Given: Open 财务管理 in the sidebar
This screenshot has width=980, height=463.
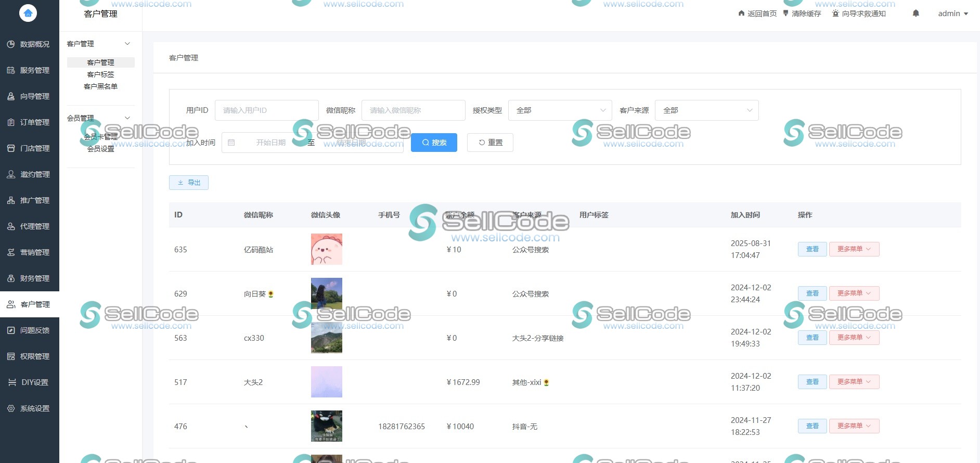Looking at the screenshot, I should [x=30, y=278].
